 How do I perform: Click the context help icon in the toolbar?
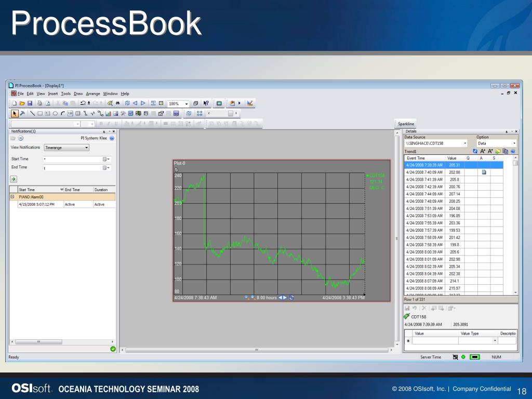click(206, 103)
